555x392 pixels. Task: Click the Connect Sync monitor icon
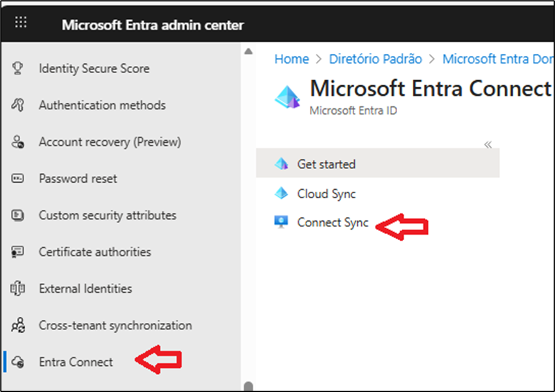[x=281, y=222]
